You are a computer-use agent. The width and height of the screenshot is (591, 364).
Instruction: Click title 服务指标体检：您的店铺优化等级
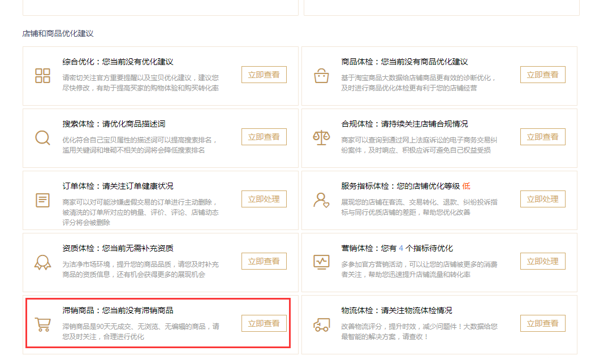click(x=400, y=186)
